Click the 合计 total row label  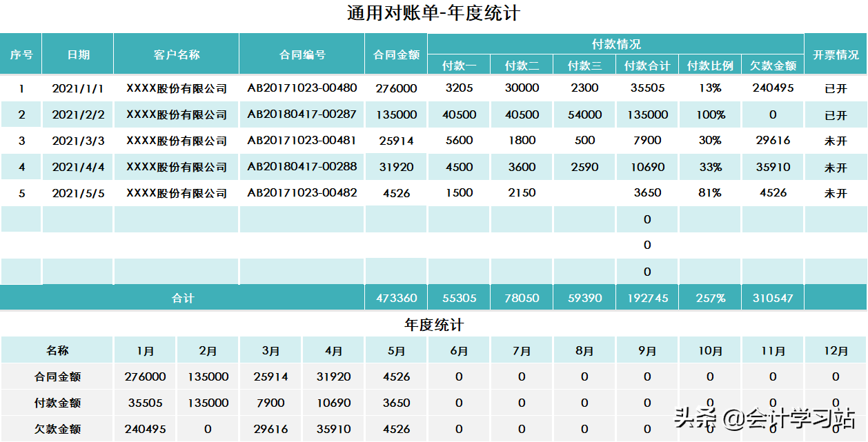click(183, 298)
